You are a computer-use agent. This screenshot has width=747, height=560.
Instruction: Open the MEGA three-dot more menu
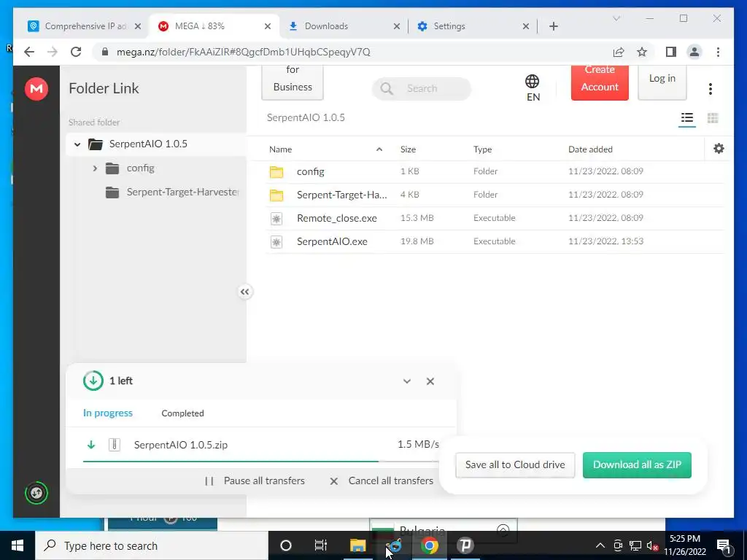711,88
